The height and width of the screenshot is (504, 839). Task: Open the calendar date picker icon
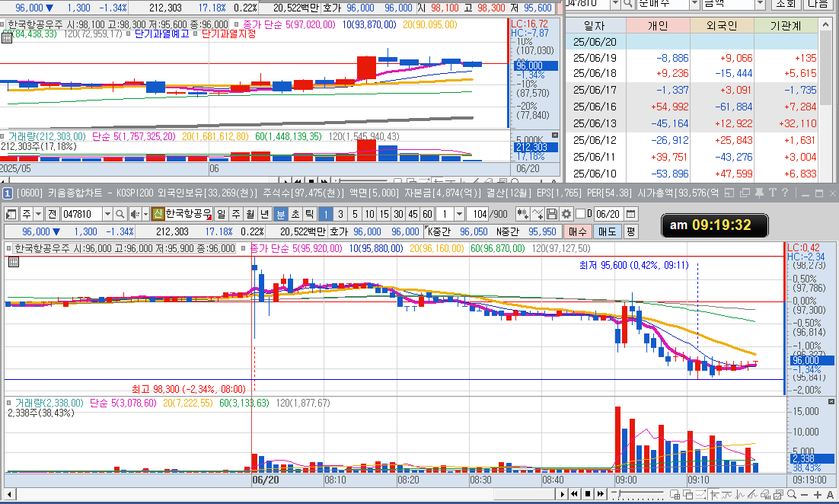[x=631, y=214]
